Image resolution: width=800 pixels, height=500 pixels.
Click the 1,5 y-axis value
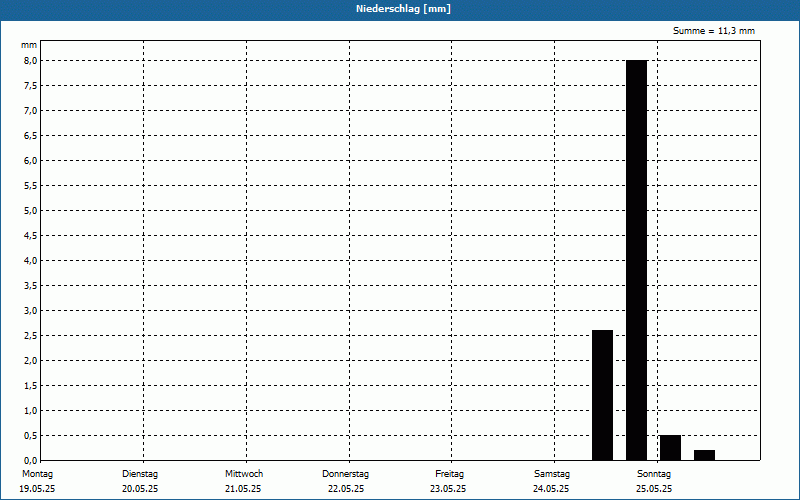pos(31,386)
